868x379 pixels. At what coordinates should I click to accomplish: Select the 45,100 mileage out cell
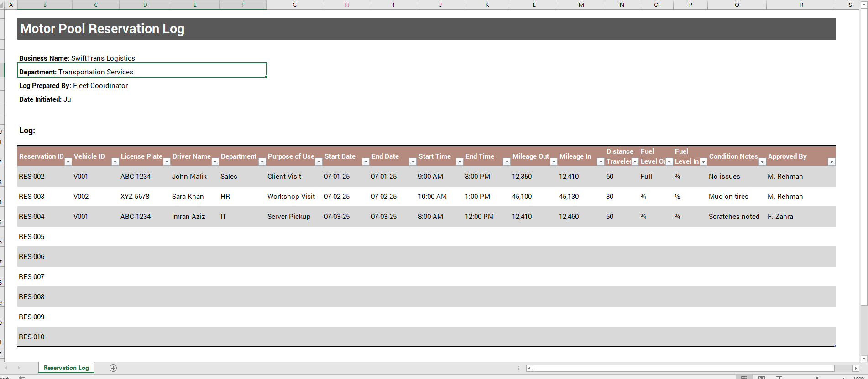pos(534,197)
